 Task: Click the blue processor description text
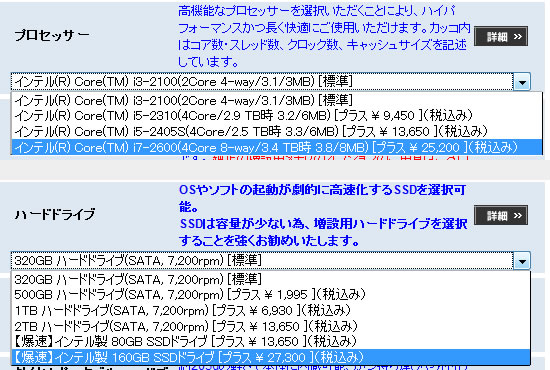(323, 36)
